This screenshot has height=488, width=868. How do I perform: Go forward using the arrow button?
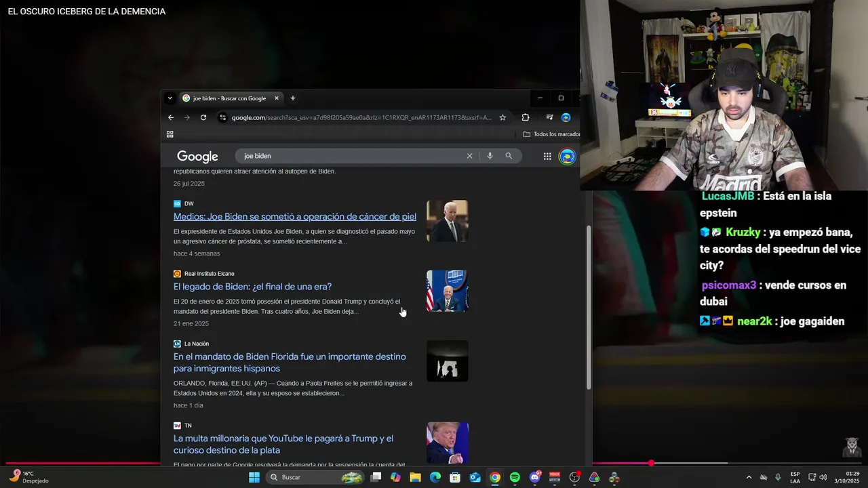[x=187, y=117]
